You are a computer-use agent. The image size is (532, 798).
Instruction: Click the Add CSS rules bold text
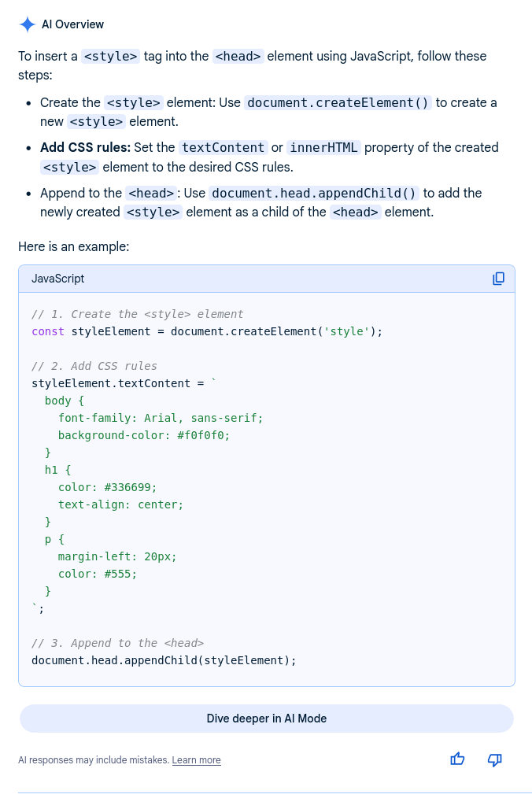(85, 147)
